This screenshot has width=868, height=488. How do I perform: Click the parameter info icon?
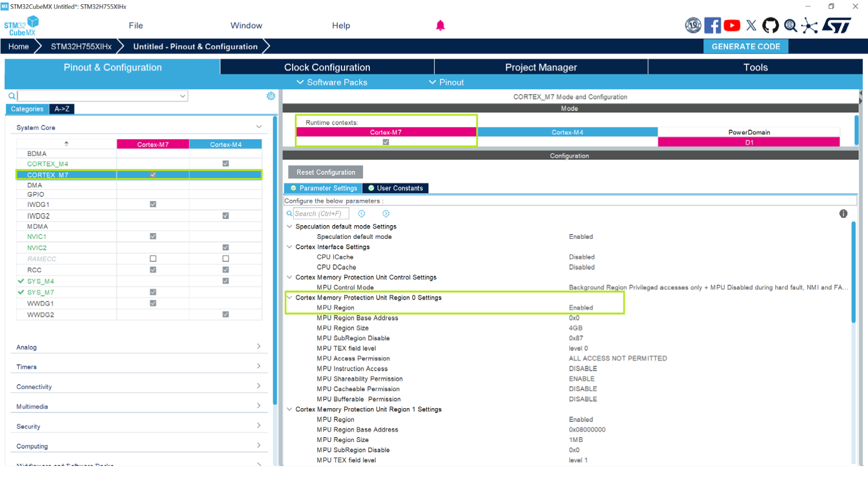pyautogui.click(x=843, y=214)
